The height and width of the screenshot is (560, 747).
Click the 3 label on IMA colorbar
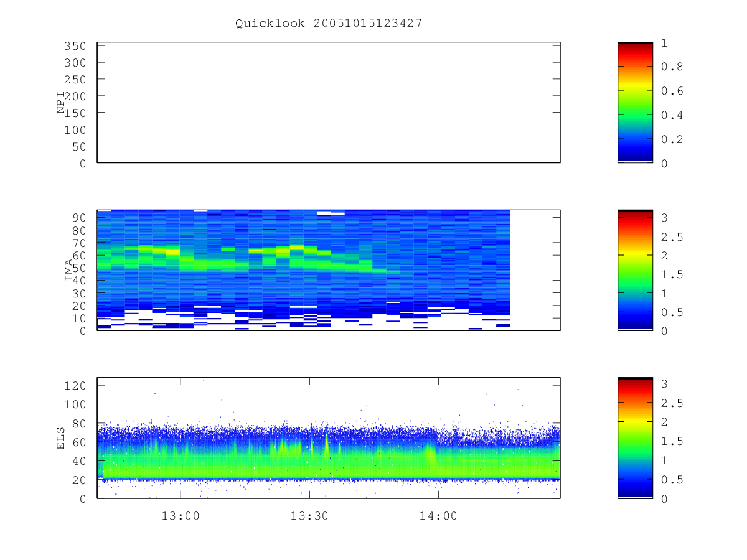664,218
